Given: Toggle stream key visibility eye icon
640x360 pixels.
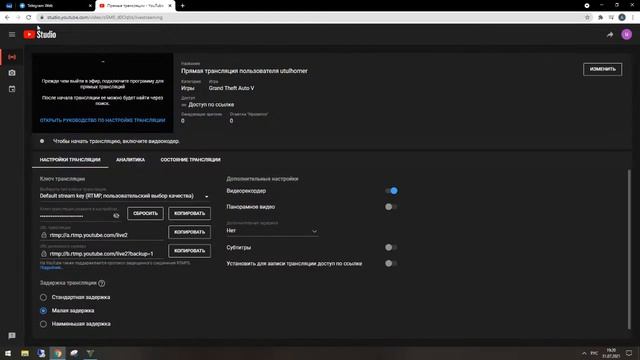Looking at the screenshot, I should point(116,216).
